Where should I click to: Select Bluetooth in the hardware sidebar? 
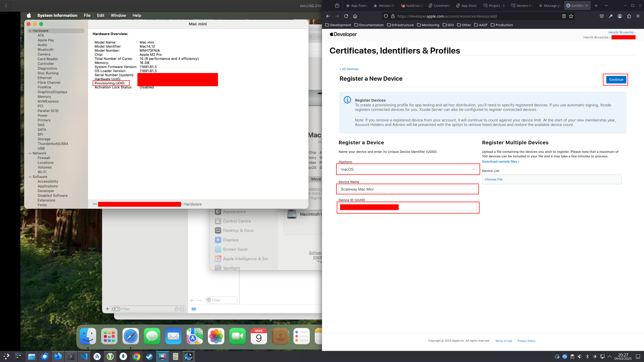(46, 50)
